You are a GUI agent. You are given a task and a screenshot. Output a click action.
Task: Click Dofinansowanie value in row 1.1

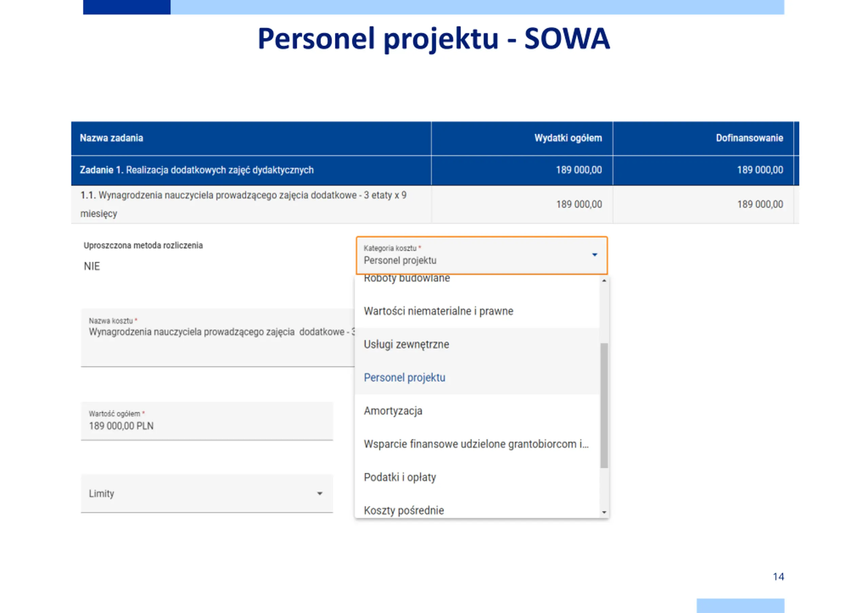coord(760,204)
